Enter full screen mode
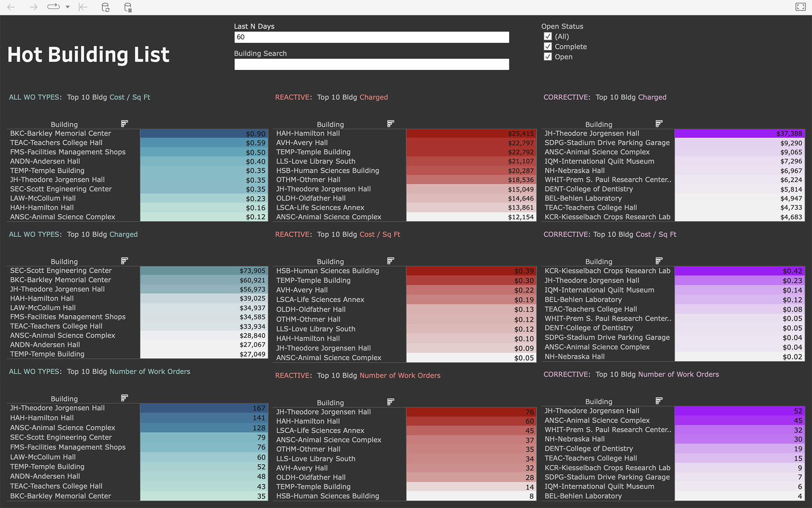This screenshot has width=812, height=508. (x=800, y=7)
